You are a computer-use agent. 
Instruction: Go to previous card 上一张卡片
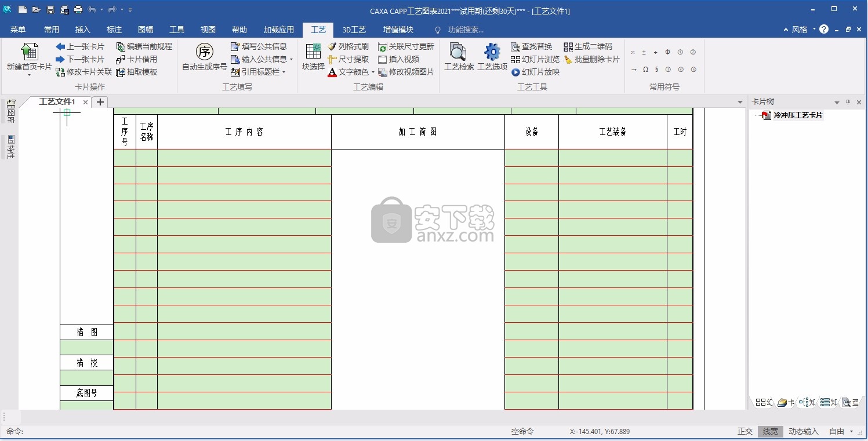(x=80, y=46)
